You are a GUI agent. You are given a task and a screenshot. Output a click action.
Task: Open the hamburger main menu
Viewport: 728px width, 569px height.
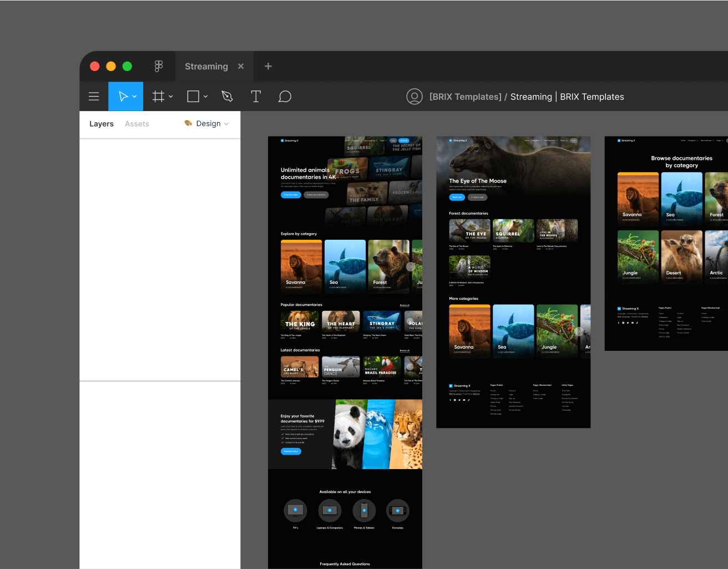[x=94, y=97]
